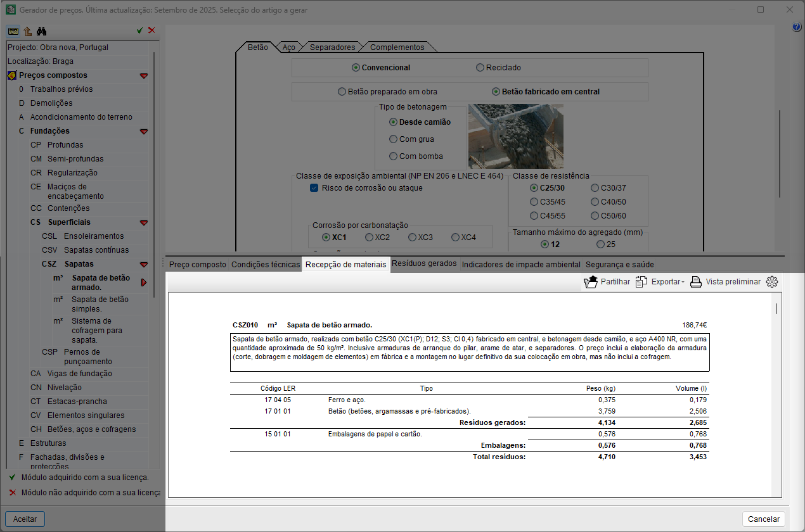The image size is (805, 532).
Task: Click the binoculars search icon
Action: [42, 31]
